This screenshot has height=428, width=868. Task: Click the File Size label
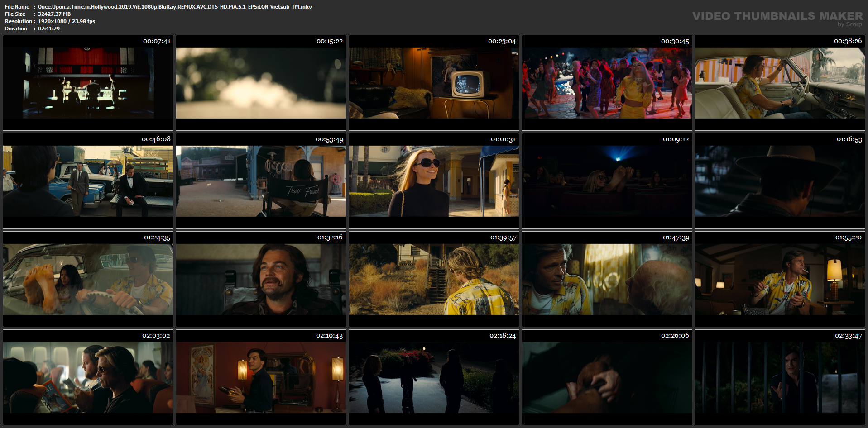click(x=15, y=14)
